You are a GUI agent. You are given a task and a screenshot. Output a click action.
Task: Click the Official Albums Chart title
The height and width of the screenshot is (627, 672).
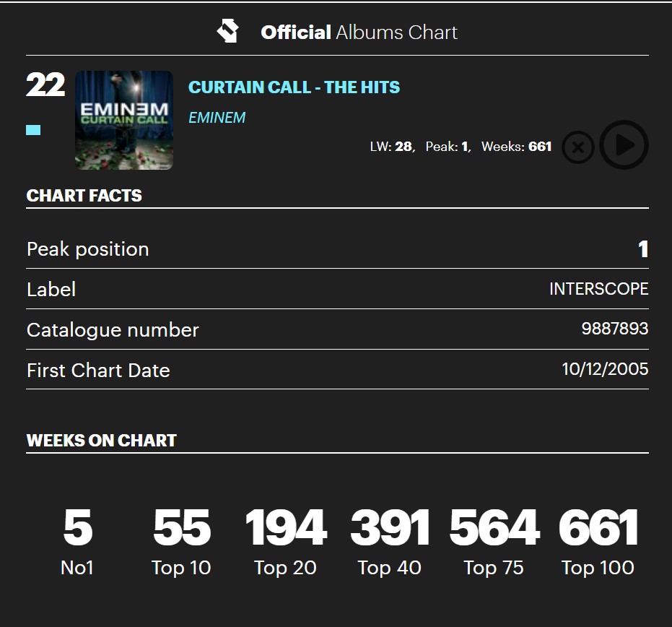tap(359, 33)
